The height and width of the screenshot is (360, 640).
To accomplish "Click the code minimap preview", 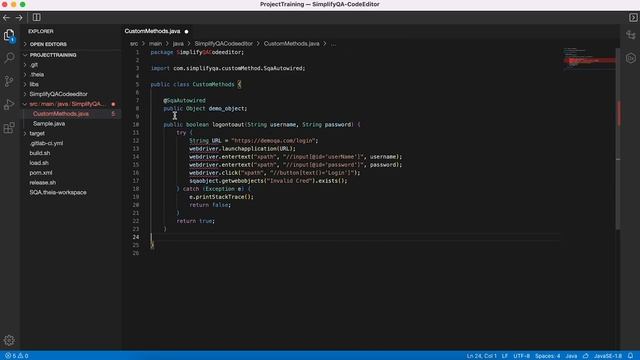I will tap(589, 59).
